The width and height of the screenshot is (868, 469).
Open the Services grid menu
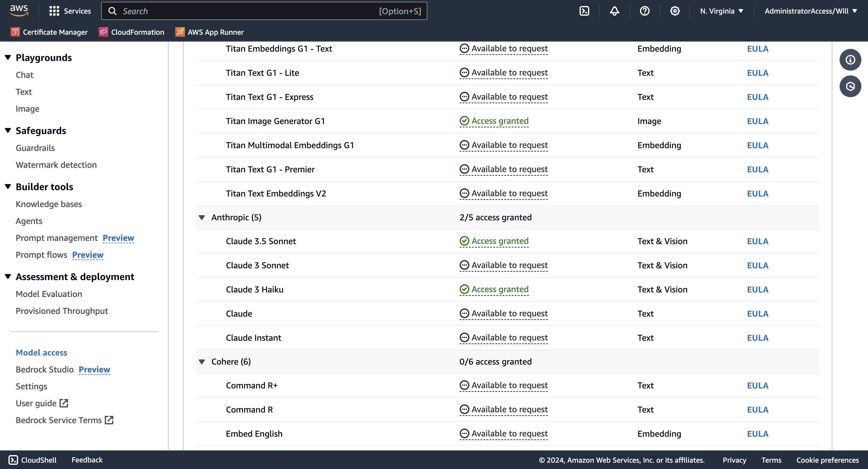pos(70,11)
